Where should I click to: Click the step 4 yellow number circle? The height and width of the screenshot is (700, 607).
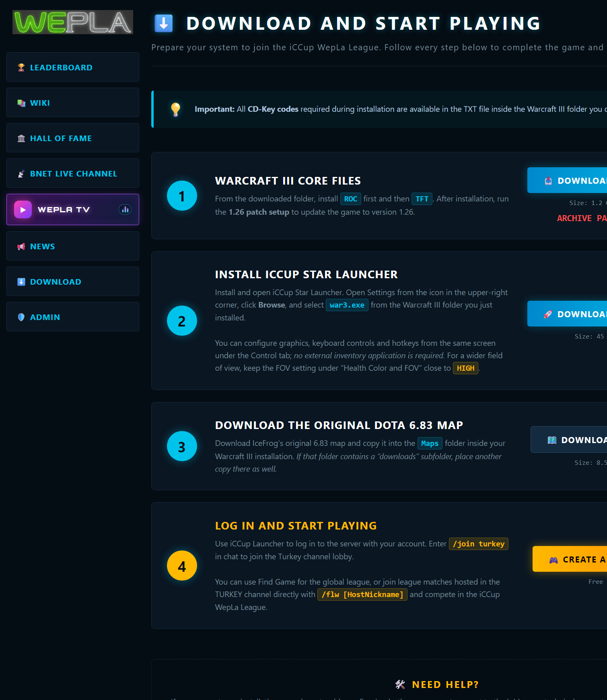click(182, 566)
